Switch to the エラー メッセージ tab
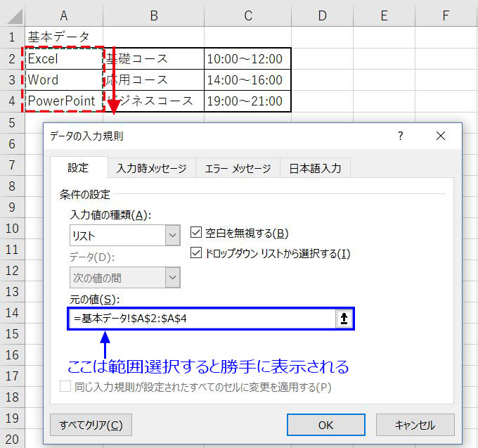The image size is (478, 448). pos(238,168)
